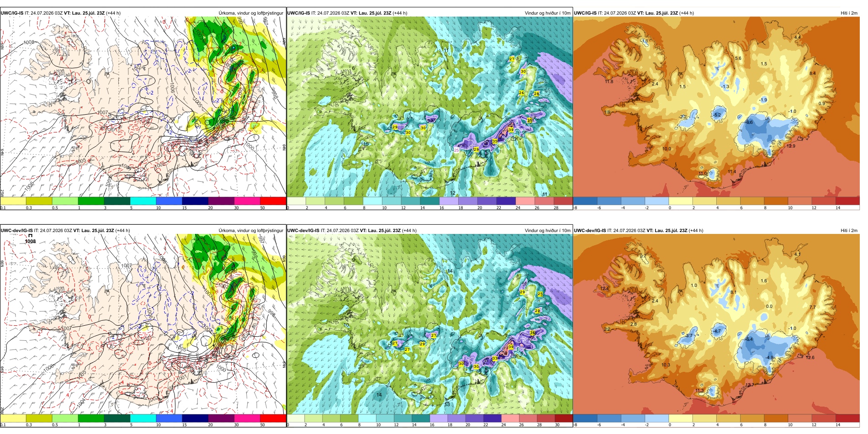Click the '12.9' temperature value on top map
This screenshot has height=434, width=868.
point(791,146)
